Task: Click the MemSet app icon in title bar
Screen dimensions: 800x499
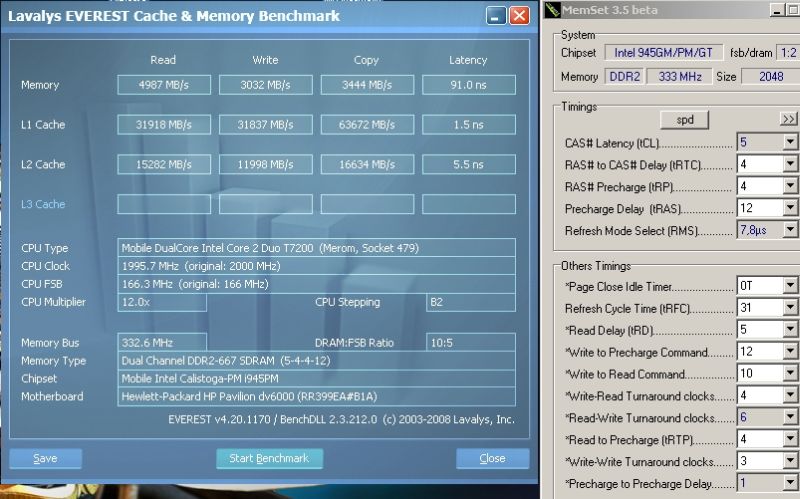Action: tap(552, 10)
